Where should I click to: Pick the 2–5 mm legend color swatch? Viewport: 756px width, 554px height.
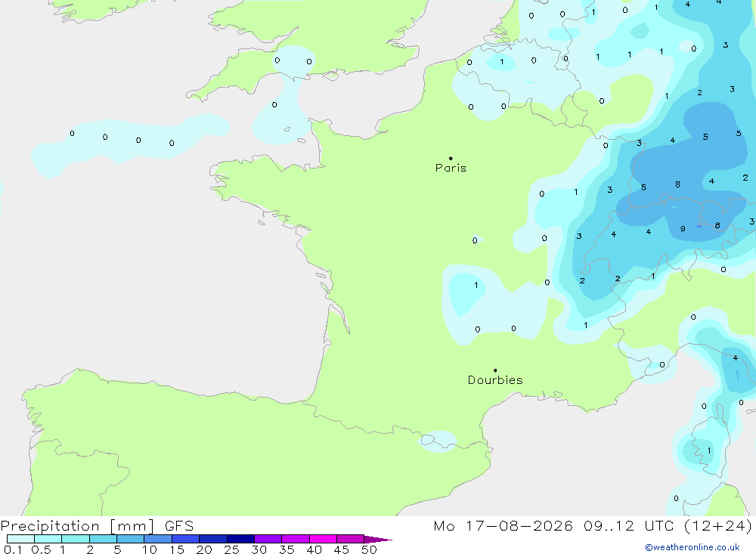point(103,539)
